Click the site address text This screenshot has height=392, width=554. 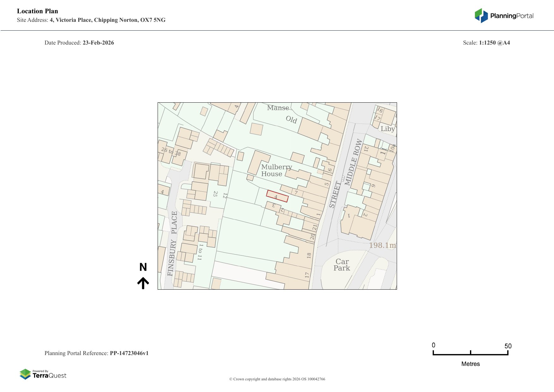107,20
